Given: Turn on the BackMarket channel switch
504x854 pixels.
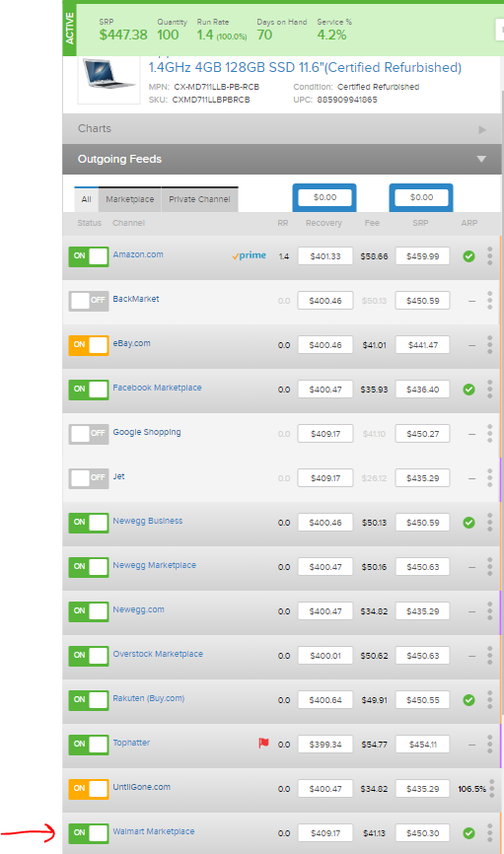Looking at the screenshot, I should [89, 301].
